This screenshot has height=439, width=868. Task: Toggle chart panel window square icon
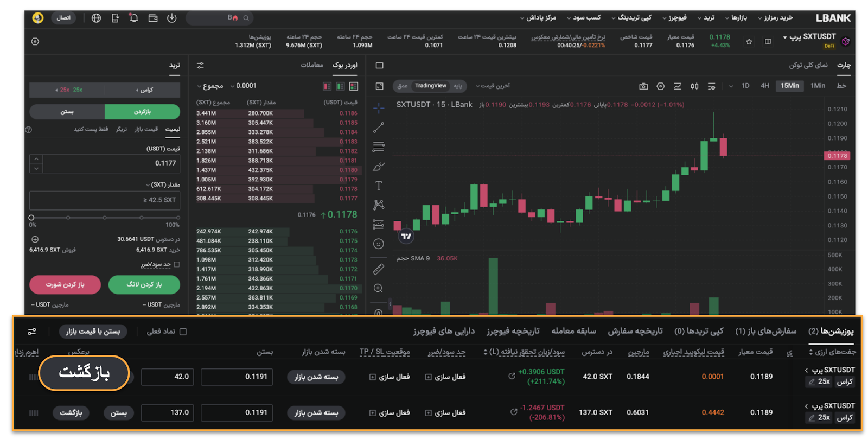(x=379, y=66)
